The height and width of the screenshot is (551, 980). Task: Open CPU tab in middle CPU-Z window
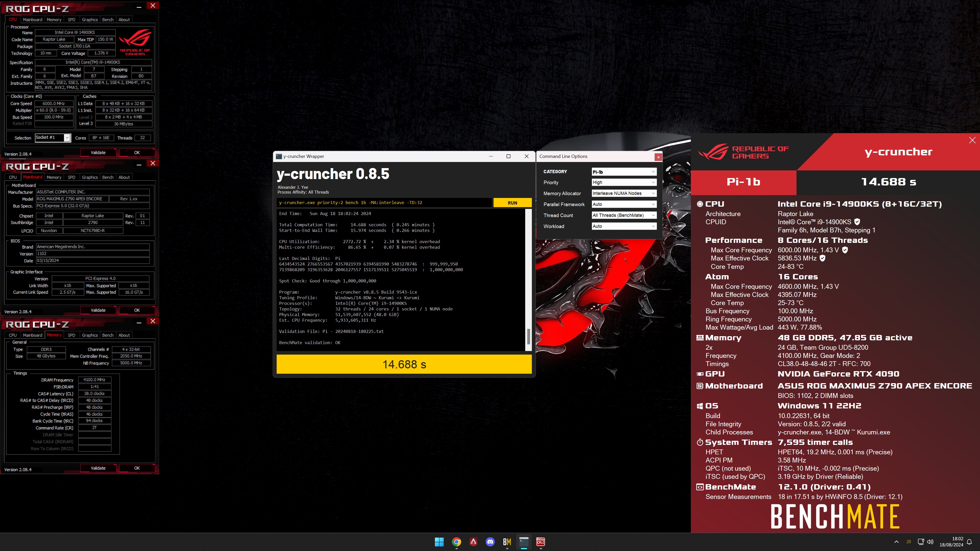(x=13, y=177)
